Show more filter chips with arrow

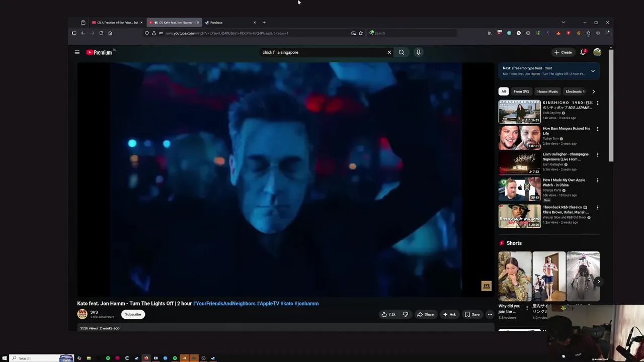[x=593, y=92]
